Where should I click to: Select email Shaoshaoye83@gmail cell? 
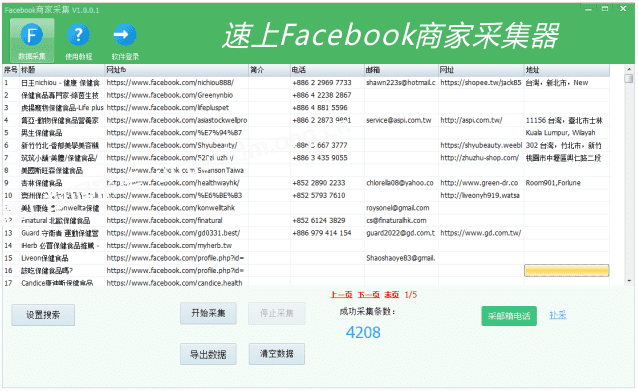[x=401, y=258]
